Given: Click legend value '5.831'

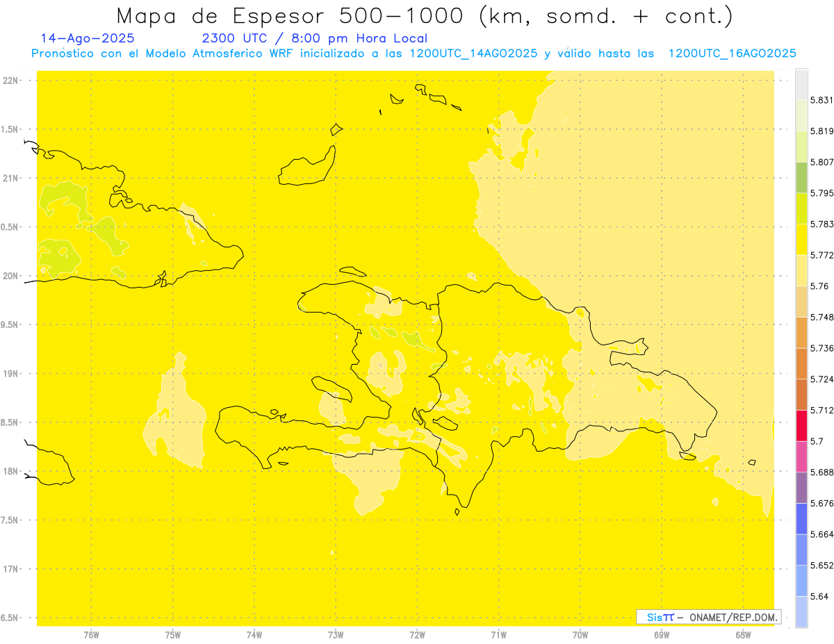Looking at the screenshot, I should point(821,100).
